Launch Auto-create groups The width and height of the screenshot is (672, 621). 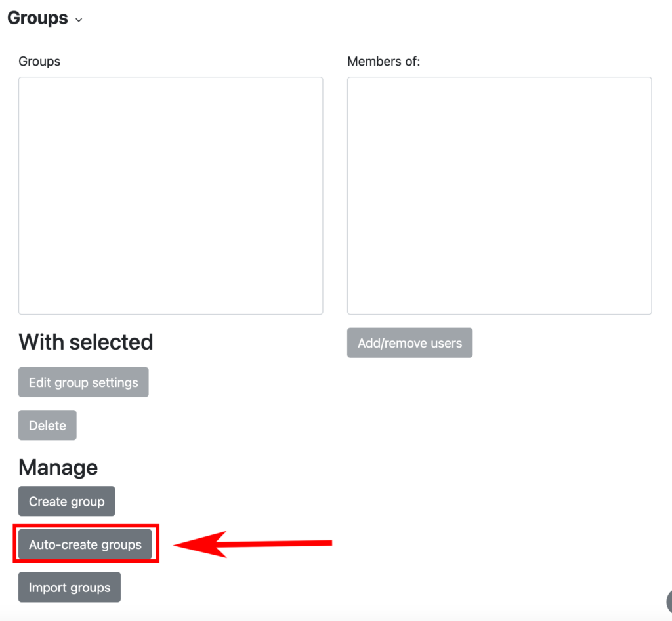click(x=85, y=545)
